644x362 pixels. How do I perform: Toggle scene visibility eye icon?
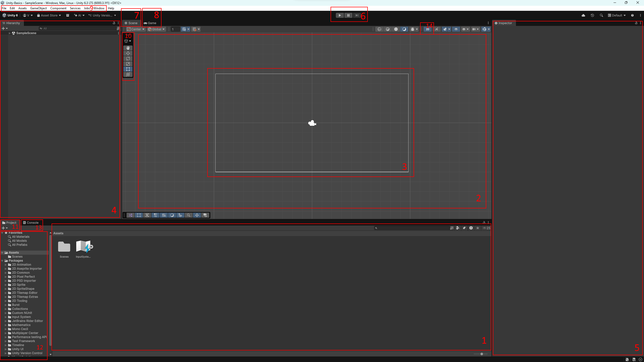pos(456,29)
